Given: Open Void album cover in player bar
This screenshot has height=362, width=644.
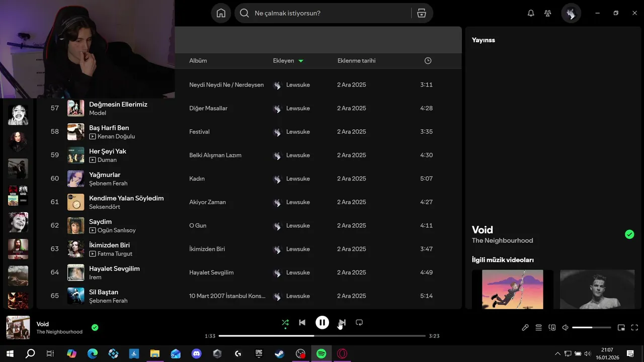Looking at the screenshot, I should (18, 328).
